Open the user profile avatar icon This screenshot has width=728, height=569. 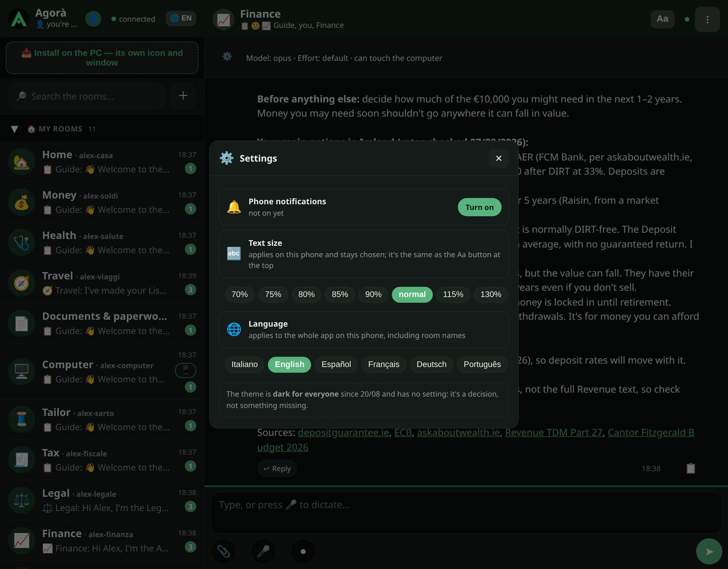[x=93, y=19]
